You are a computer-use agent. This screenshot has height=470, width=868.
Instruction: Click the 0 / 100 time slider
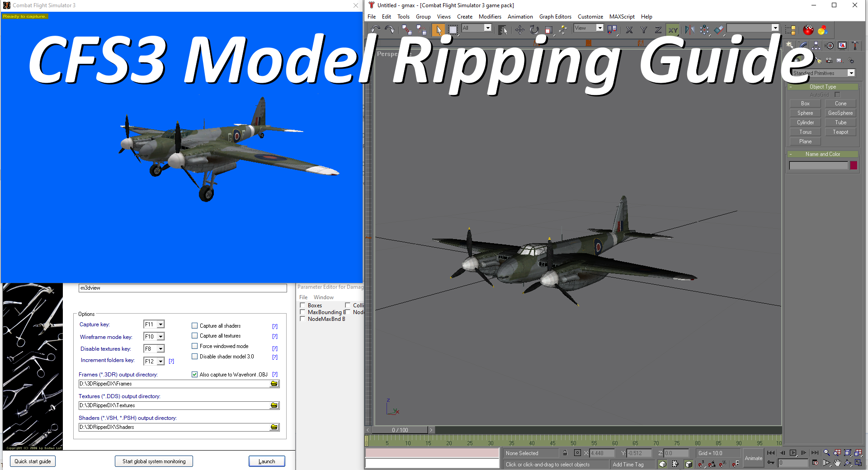pyautogui.click(x=400, y=430)
